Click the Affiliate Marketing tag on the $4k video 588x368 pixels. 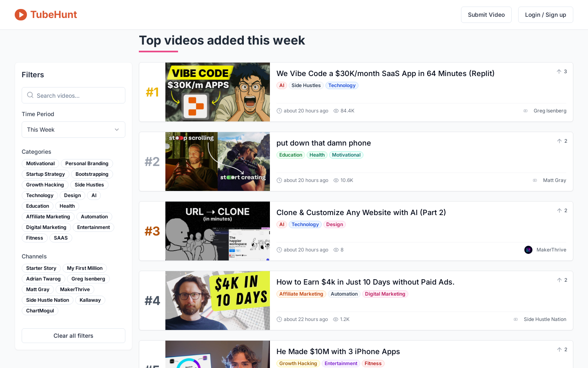point(301,294)
